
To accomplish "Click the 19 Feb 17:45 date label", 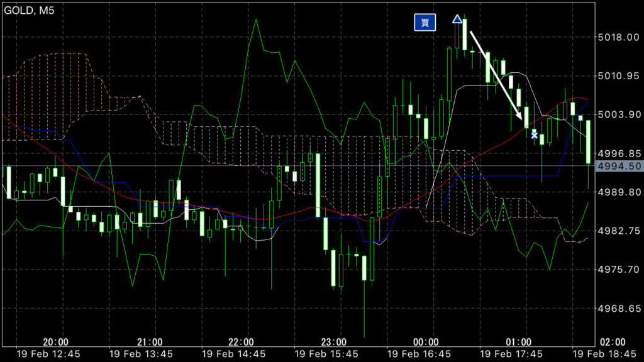I will [x=511, y=354].
